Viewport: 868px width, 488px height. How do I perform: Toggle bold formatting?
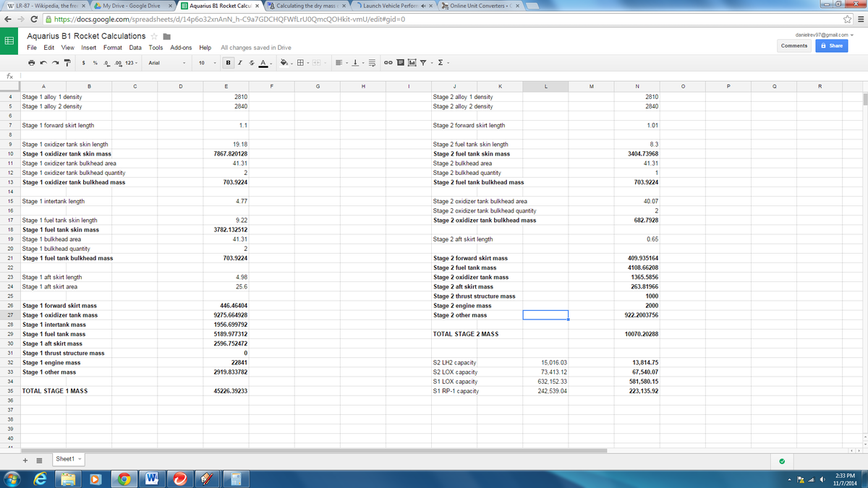229,63
